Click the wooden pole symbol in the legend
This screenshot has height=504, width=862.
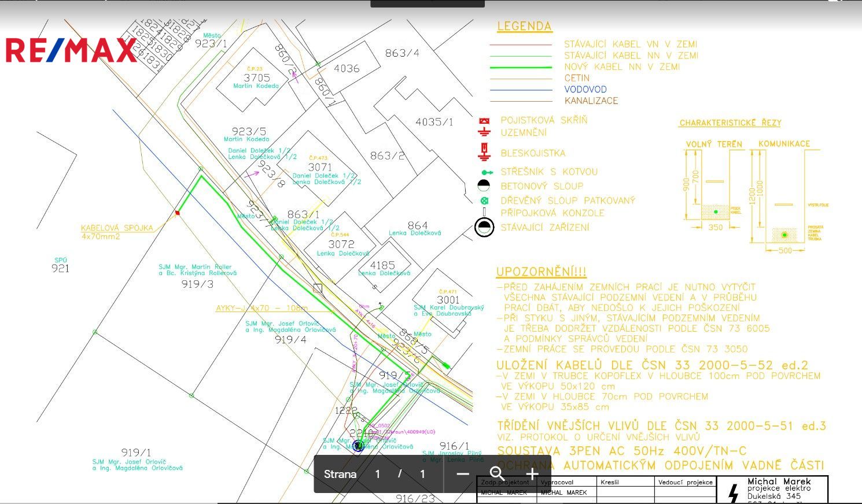click(x=484, y=201)
